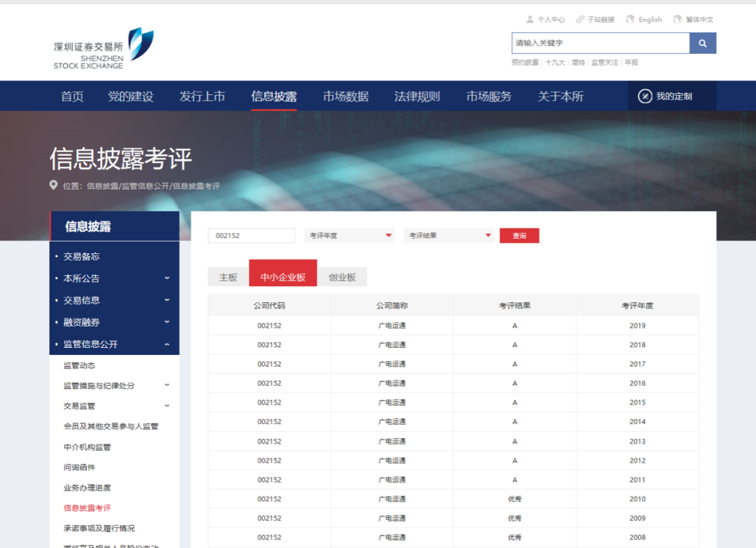Switch to the 主板 tab

pyautogui.click(x=228, y=277)
